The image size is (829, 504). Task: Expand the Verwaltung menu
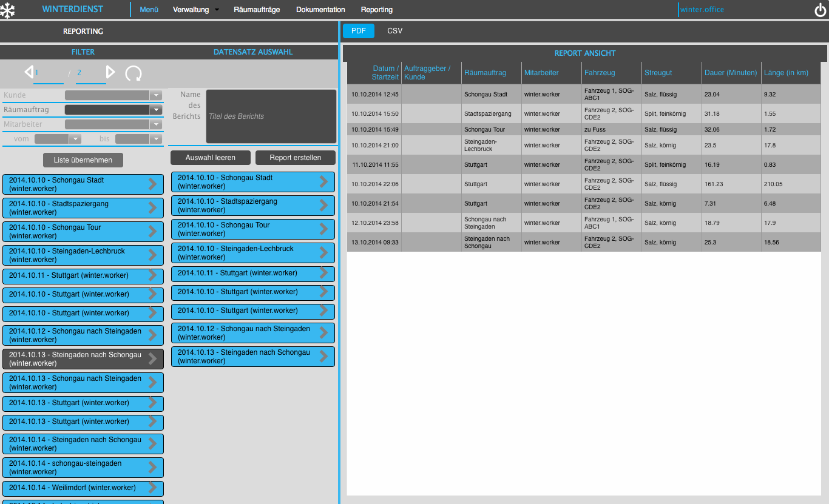point(195,10)
